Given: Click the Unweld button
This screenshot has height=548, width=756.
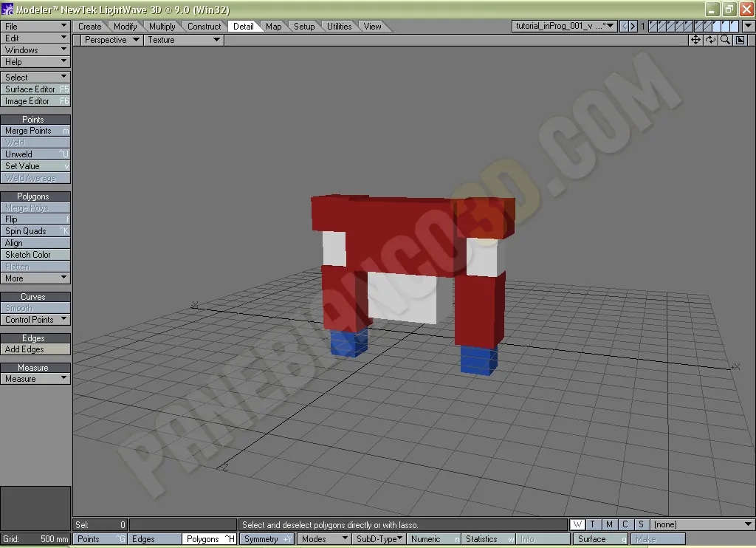Looking at the screenshot, I should 35,154.
